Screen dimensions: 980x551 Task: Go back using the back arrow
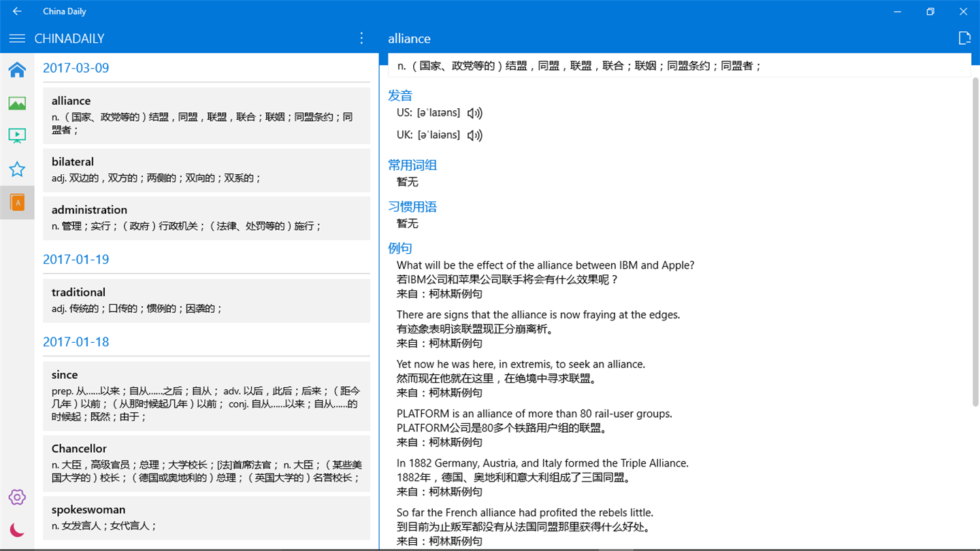(x=17, y=12)
